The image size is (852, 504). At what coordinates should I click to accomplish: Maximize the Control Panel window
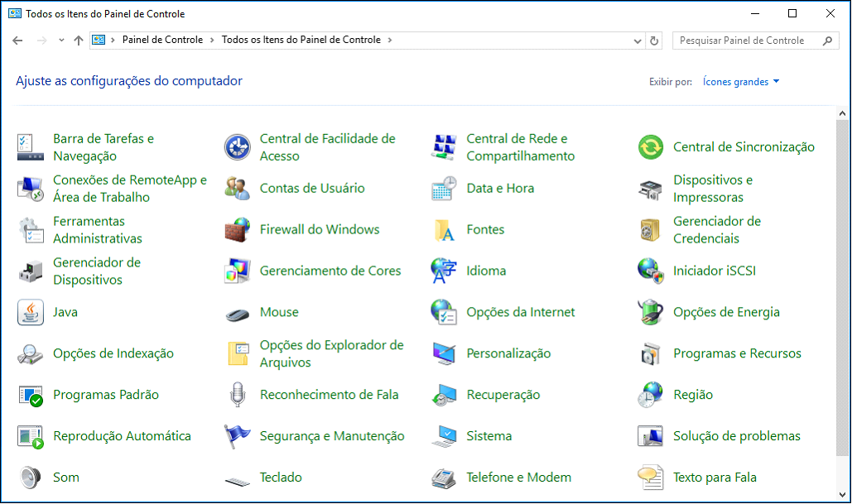coord(792,13)
